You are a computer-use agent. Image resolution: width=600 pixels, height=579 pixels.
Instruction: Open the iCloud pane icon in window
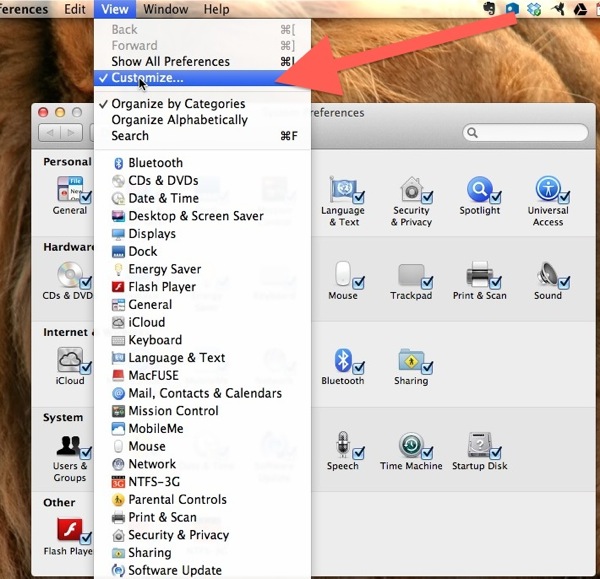[x=70, y=360]
